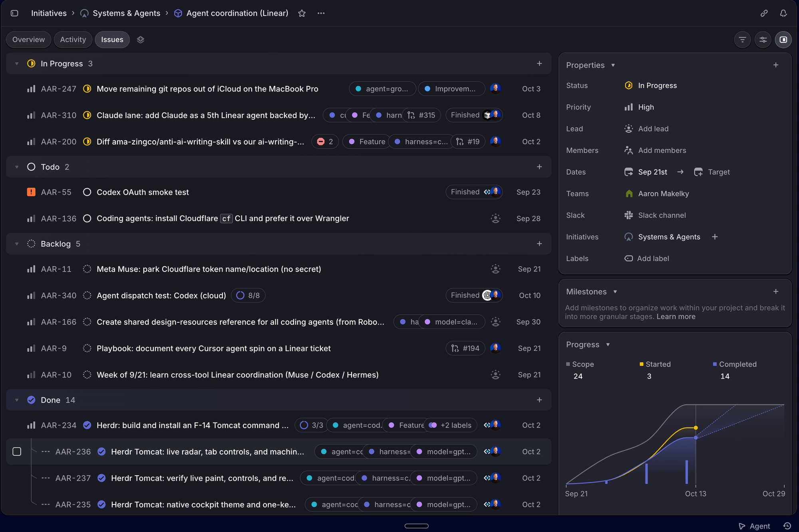Open the Agent button in bottom bar

click(754, 526)
